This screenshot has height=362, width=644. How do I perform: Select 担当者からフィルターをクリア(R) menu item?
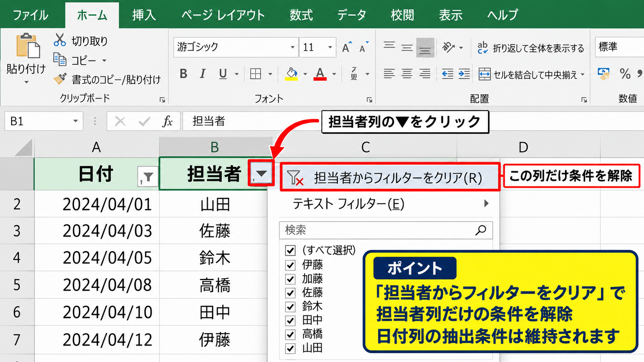pyautogui.click(x=390, y=177)
